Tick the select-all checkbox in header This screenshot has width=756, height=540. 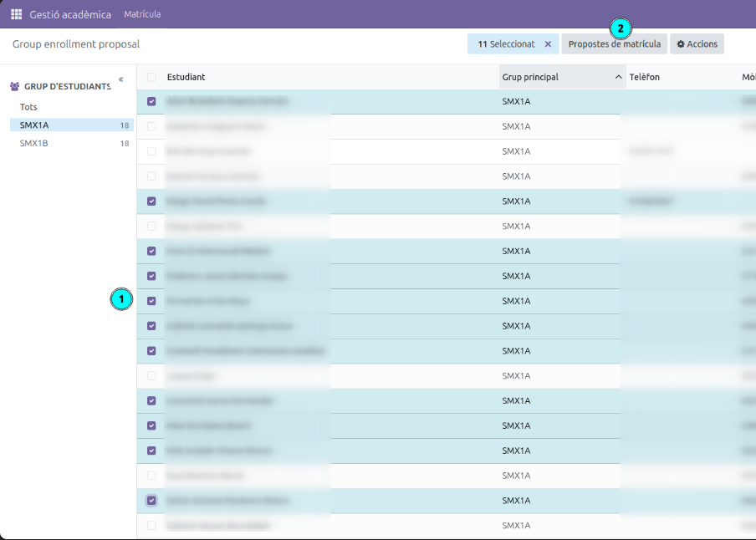coord(151,77)
